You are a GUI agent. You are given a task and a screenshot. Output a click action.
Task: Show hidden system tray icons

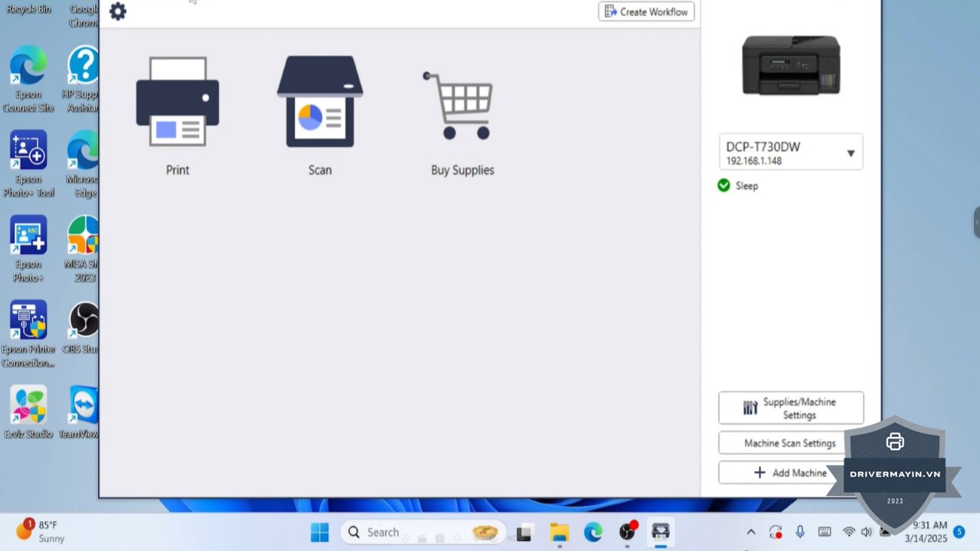coord(751,532)
